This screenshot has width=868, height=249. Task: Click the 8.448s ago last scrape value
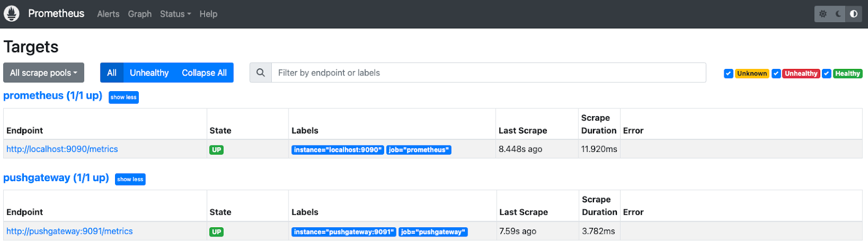pos(520,149)
